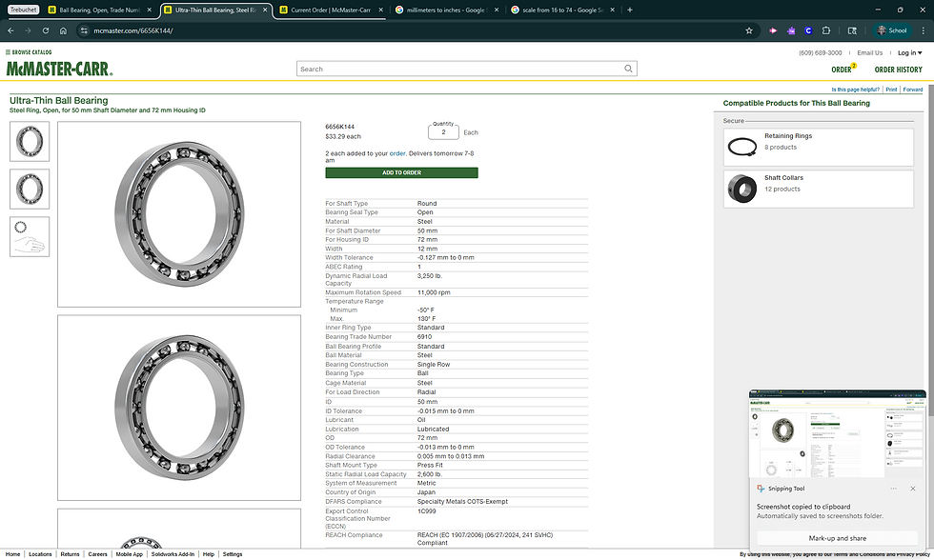Click 'Mark-up and share' in Snipping Tool
The image size is (934, 560).
[x=837, y=538]
